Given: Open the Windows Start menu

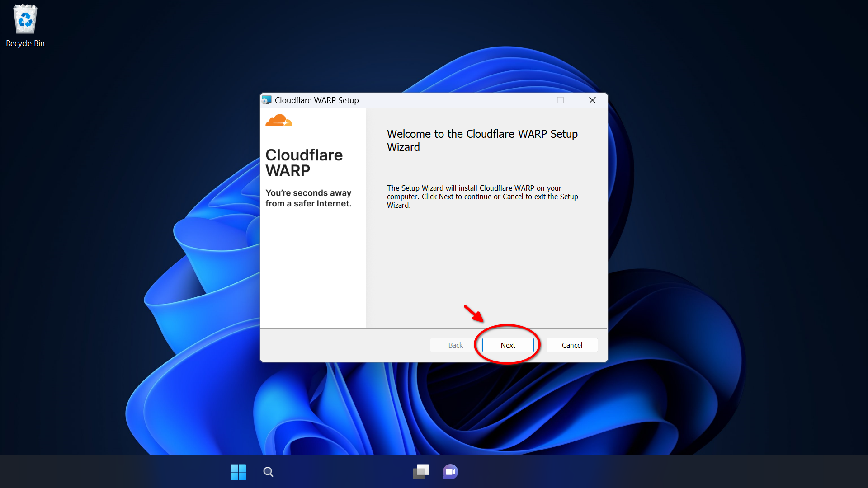Looking at the screenshot, I should 238,472.
